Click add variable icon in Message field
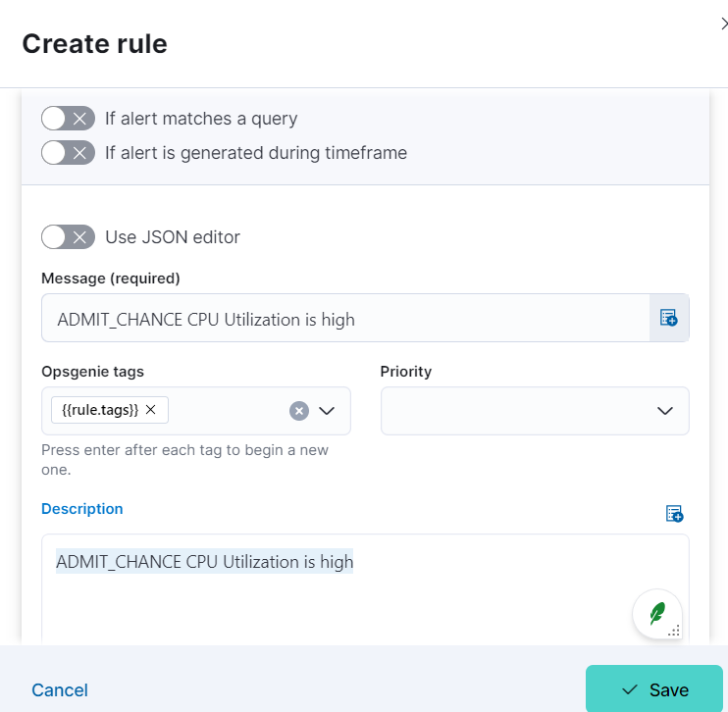The image size is (728, 712). (668, 318)
